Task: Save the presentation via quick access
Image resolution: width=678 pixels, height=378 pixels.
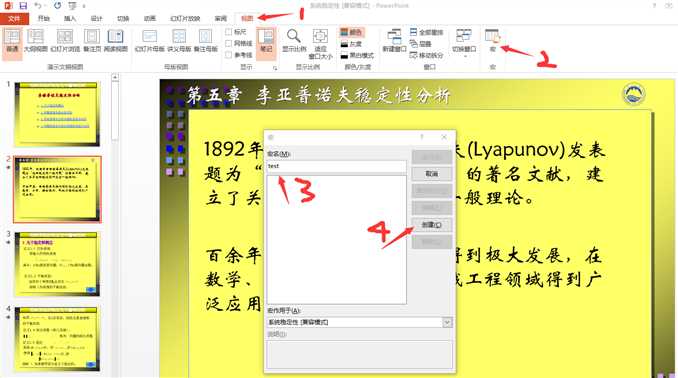Action: [x=23, y=6]
